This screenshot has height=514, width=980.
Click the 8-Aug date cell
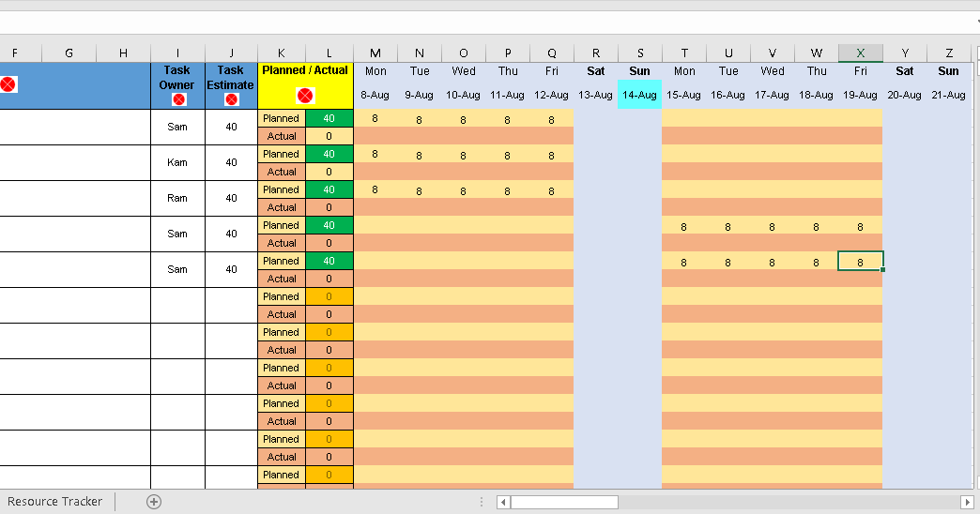point(375,95)
